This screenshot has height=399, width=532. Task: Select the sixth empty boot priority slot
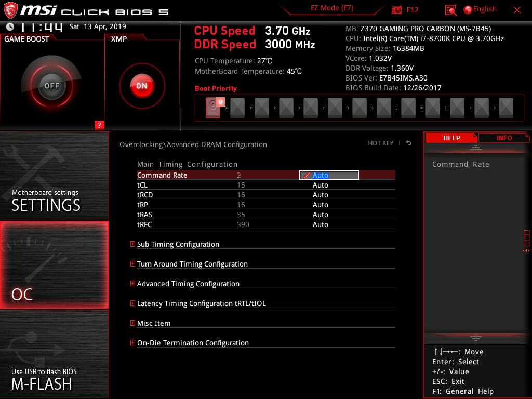pos(360,108)
